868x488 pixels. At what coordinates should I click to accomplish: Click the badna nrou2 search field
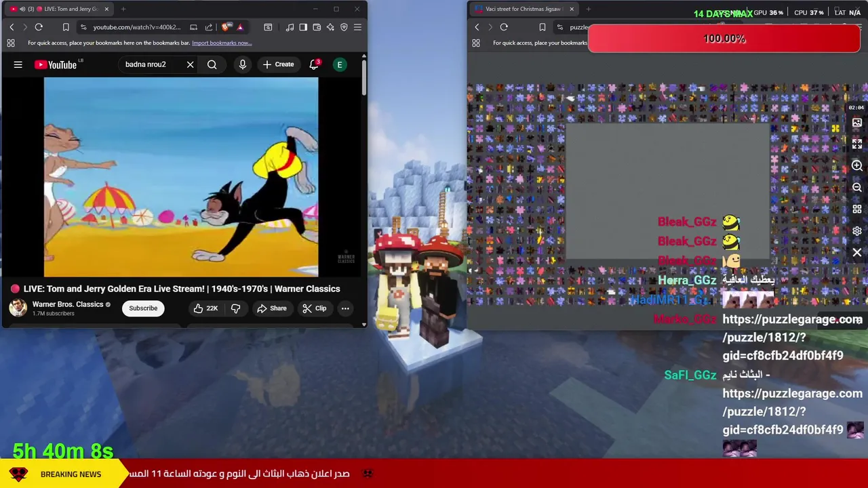point(151,64)
